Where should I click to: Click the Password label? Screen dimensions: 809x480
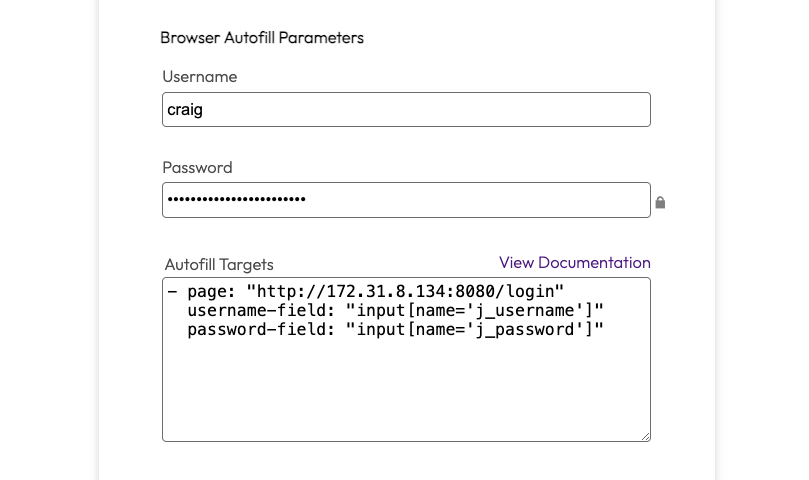[197, 167]
